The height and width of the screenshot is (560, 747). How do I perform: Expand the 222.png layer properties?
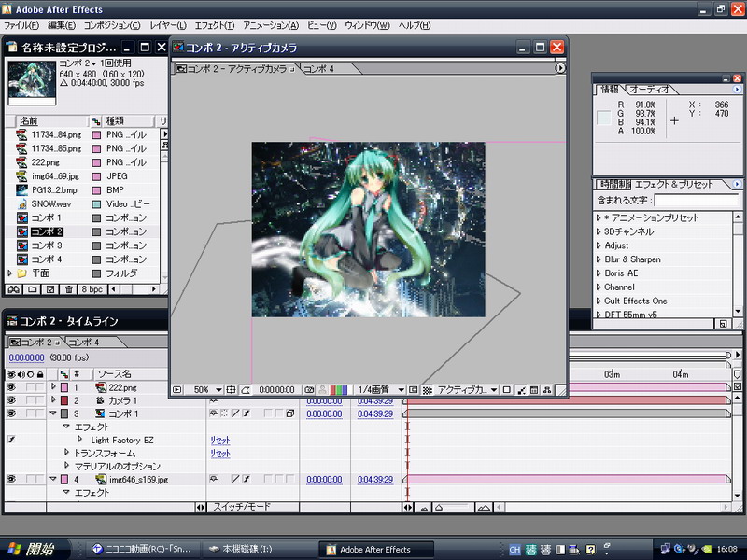[x=53, y=386]
